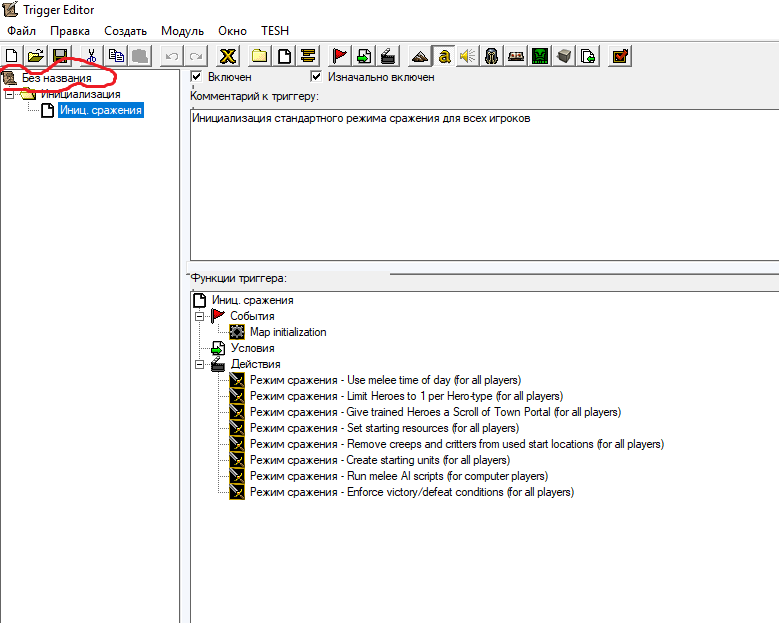
Task: Click the greyed Paste toolbar icon
Action: pos(140,56)
